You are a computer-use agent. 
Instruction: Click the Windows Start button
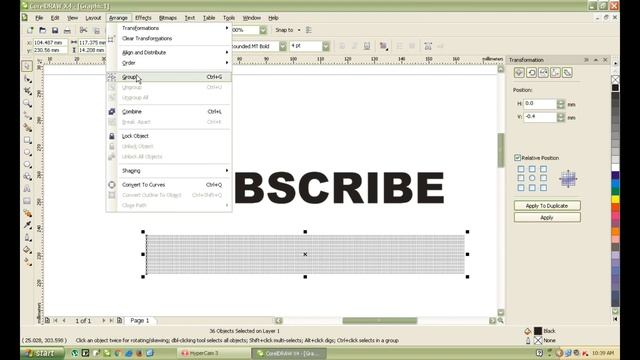(x=42, y=353)
